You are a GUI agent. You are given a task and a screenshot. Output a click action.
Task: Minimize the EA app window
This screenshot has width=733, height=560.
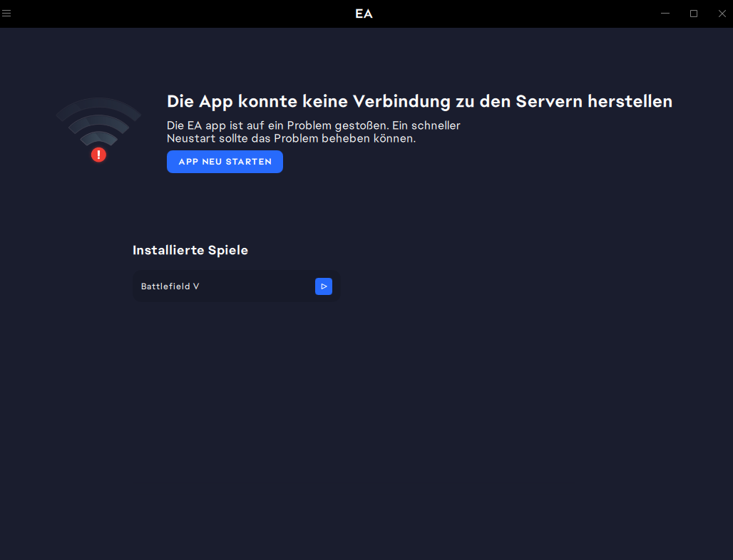coord(665,14)
